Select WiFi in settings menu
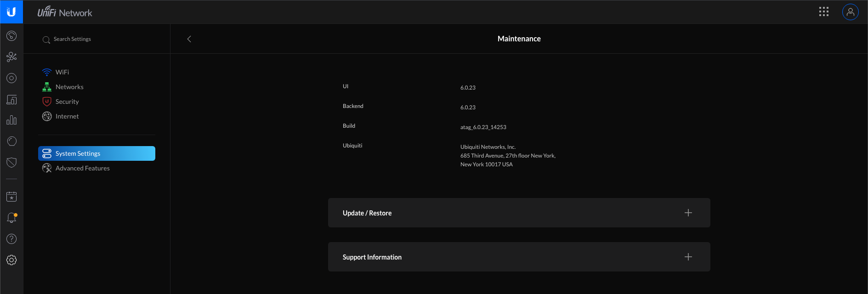 [x=62, y=72]
